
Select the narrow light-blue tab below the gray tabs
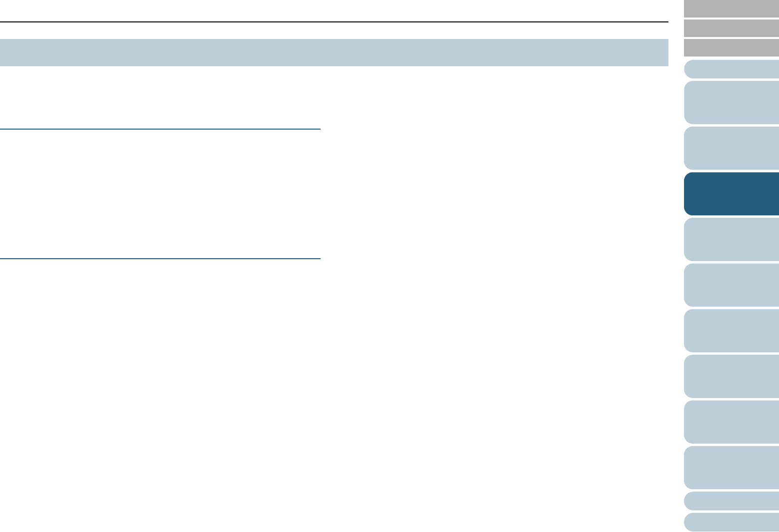[731, 69]
